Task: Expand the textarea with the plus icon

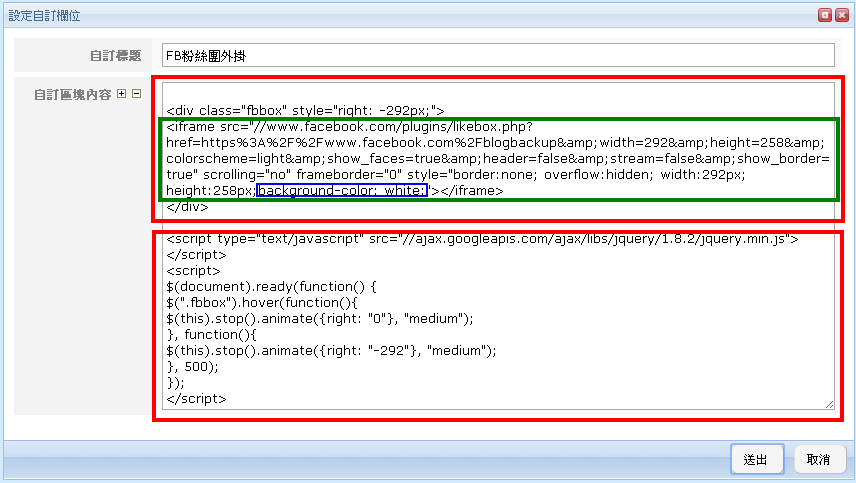Action: pyautogui.click(x=122, y=94)
